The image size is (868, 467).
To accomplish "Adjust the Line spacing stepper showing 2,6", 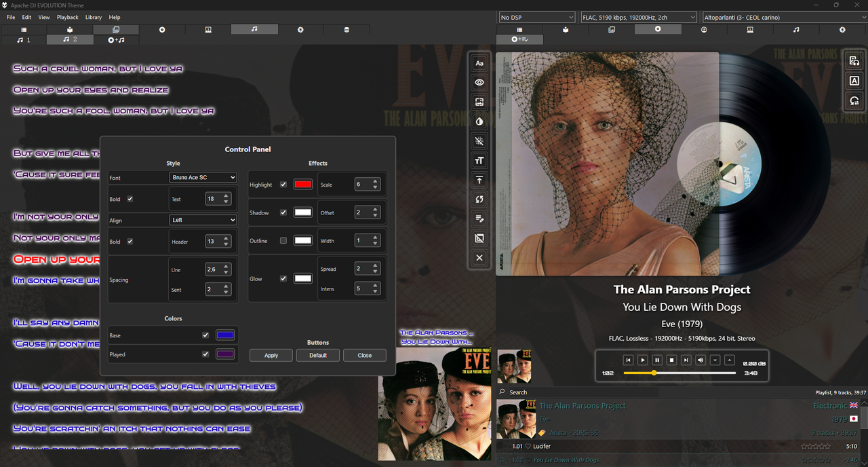I will click(x=218, y=269).
